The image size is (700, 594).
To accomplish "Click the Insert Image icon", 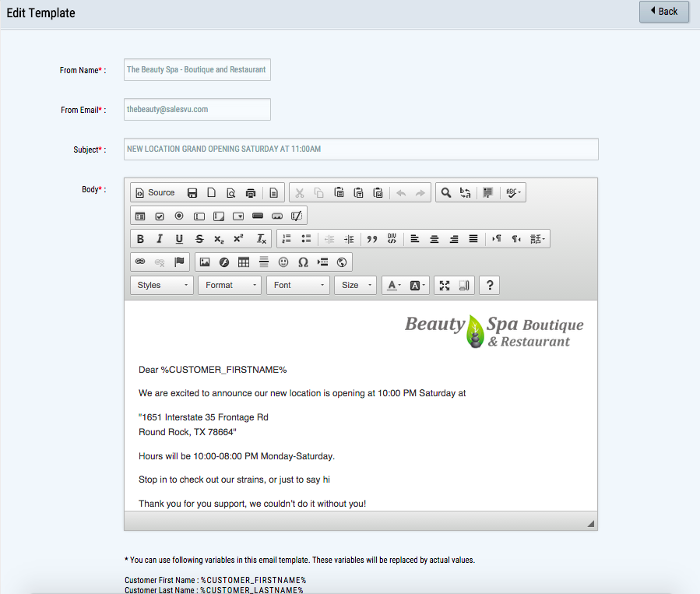I will click(x=205, y=262).
